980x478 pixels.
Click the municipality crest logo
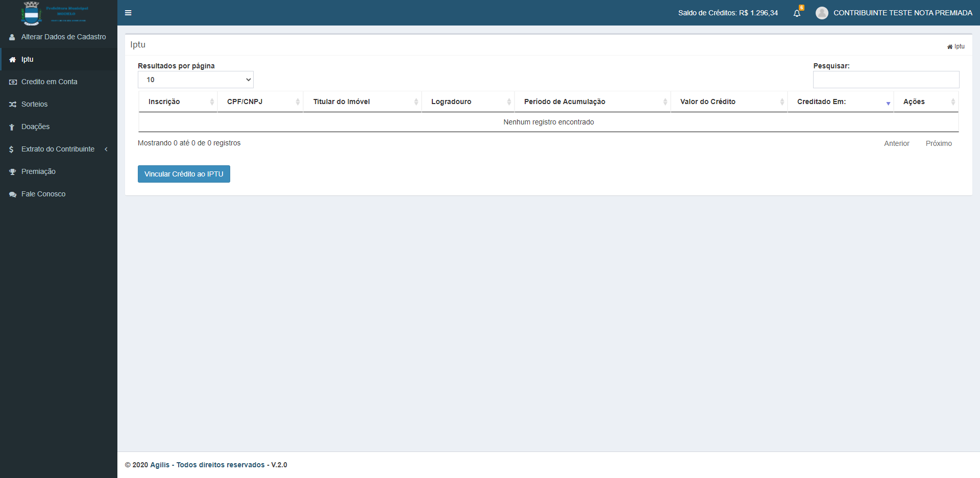coord(32,13)
